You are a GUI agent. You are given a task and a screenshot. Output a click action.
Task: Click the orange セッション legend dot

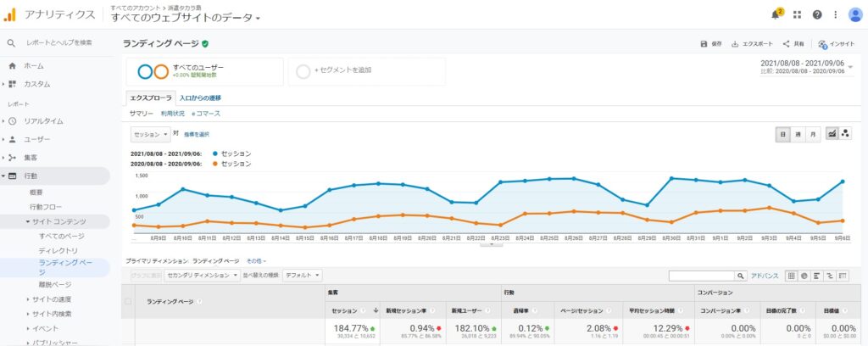(x=214, y=164)
